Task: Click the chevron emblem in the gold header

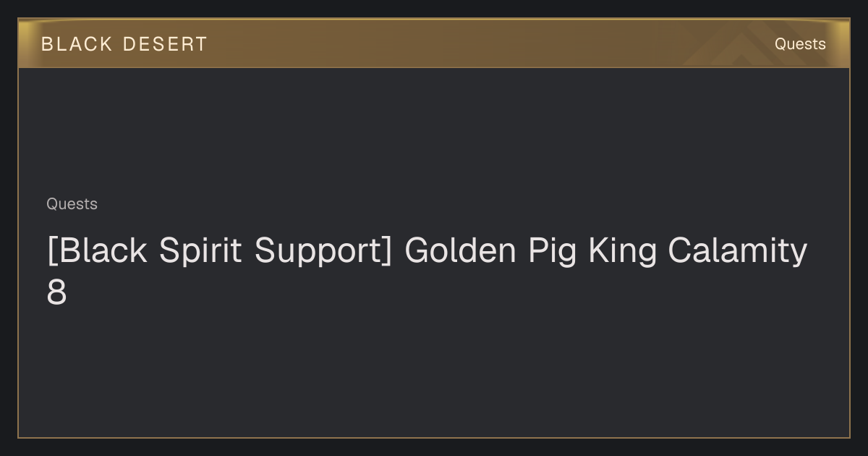Action: point(731,46)
